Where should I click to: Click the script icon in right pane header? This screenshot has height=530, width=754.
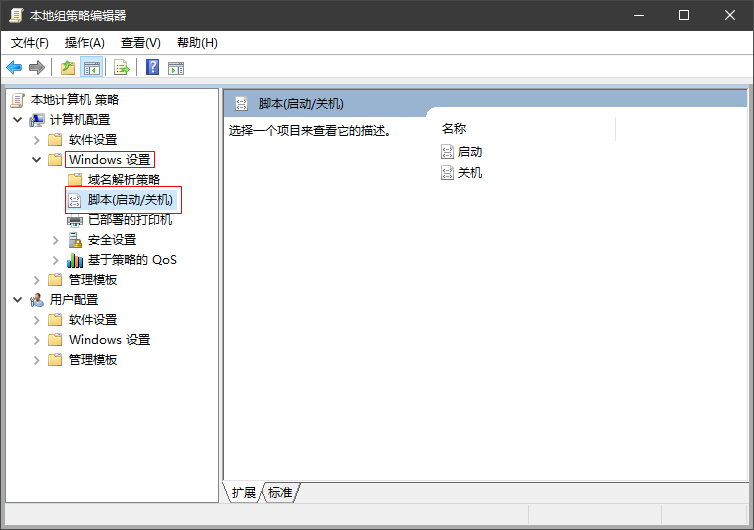[x=241, y=103]
